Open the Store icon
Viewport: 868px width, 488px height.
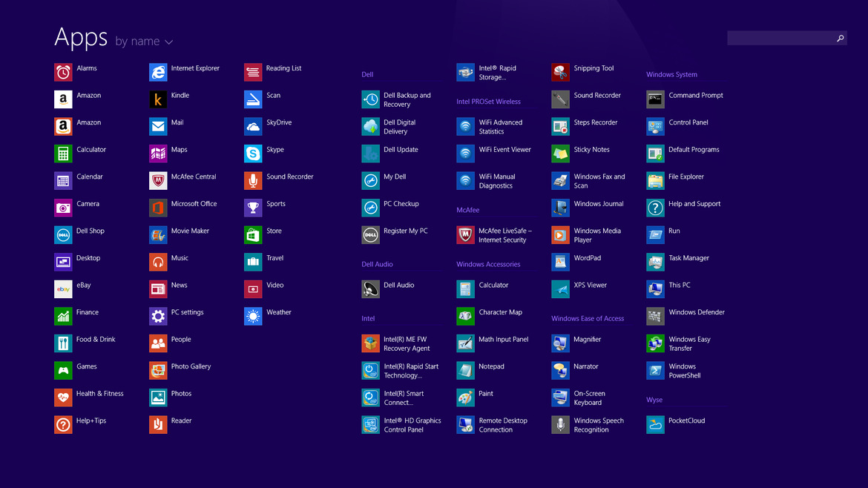click(253, 234)
